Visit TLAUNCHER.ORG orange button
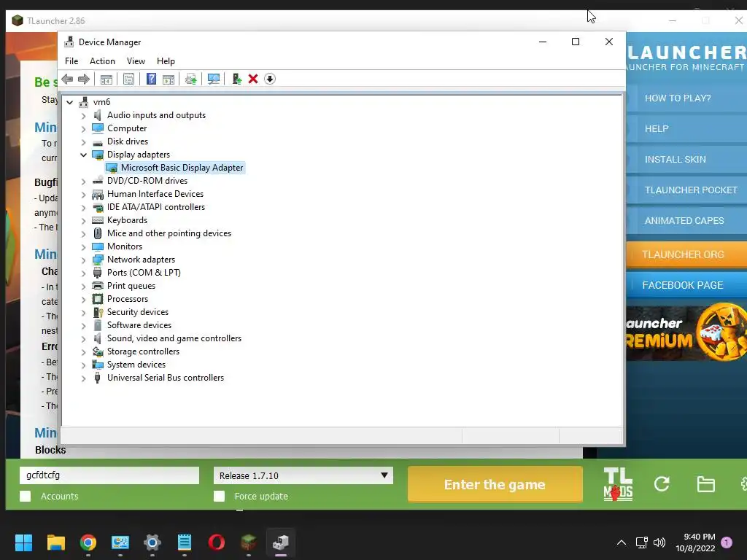 [x=686, y=254]
